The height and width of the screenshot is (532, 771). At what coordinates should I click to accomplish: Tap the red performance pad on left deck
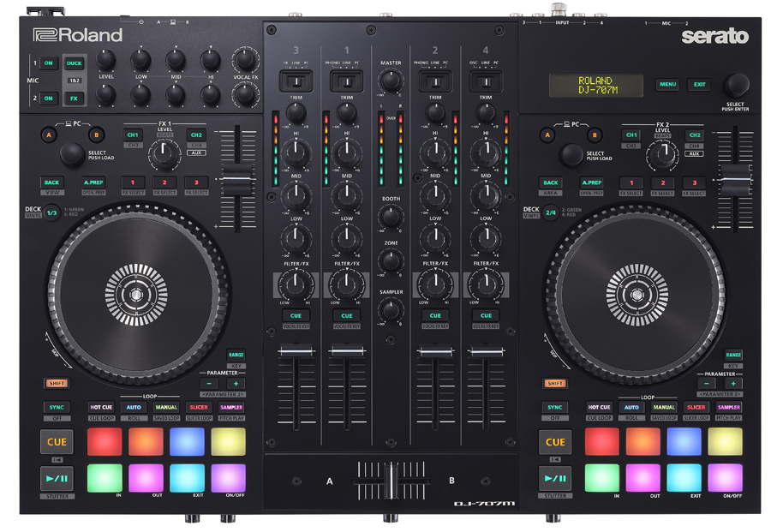(x=105, y=441)
